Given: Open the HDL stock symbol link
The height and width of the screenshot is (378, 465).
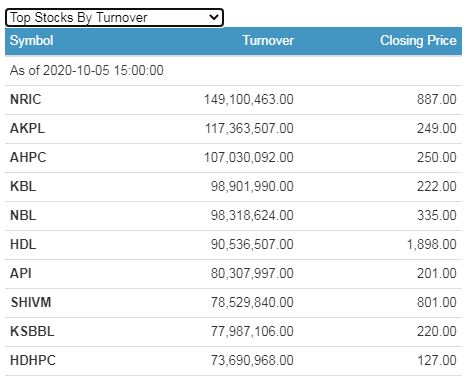Looking at the screenshot, I should tap(23, 244).
